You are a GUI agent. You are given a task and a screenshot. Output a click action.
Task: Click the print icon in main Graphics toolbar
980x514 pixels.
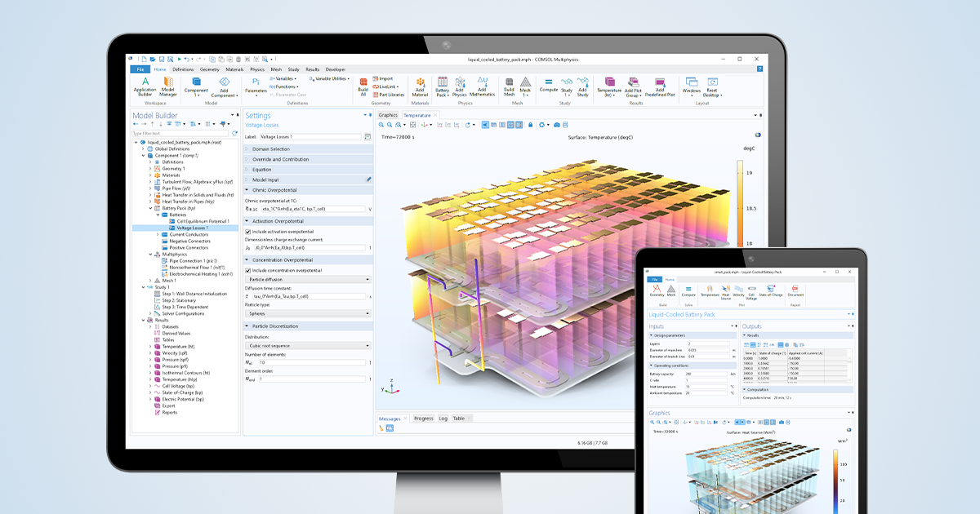[565, 125]
